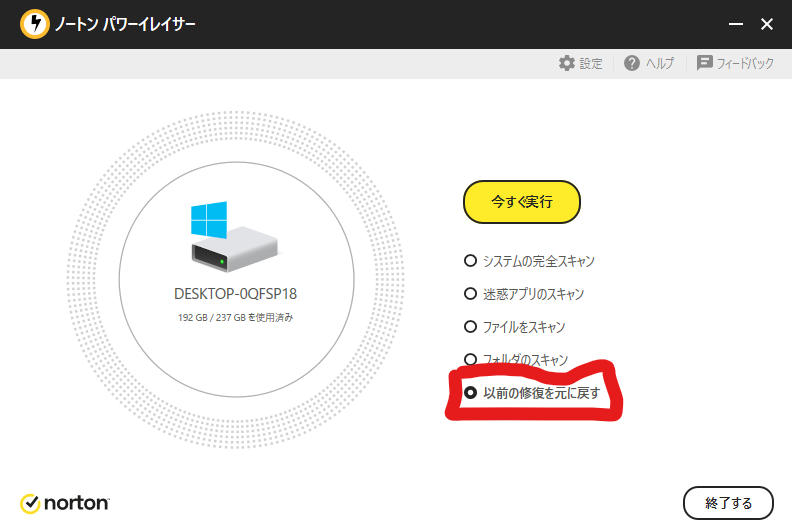
Task: Select the 迷惑アプリのスキャン radio option
Action: 470,294
